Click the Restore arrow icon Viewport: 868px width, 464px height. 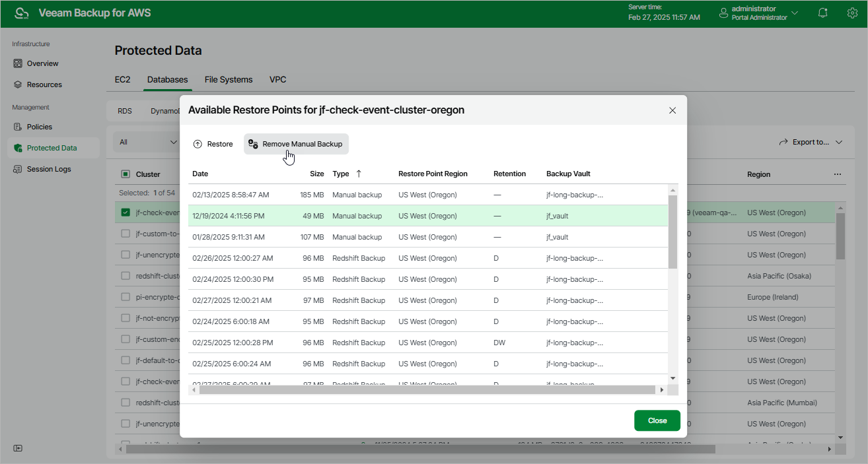[x=198, y=144]
